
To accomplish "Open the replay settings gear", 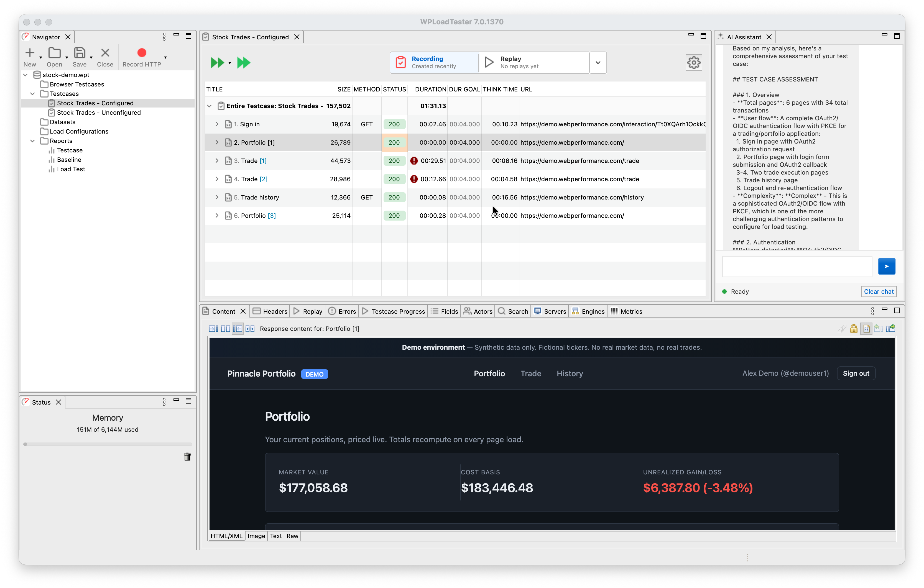I will 694,63.
